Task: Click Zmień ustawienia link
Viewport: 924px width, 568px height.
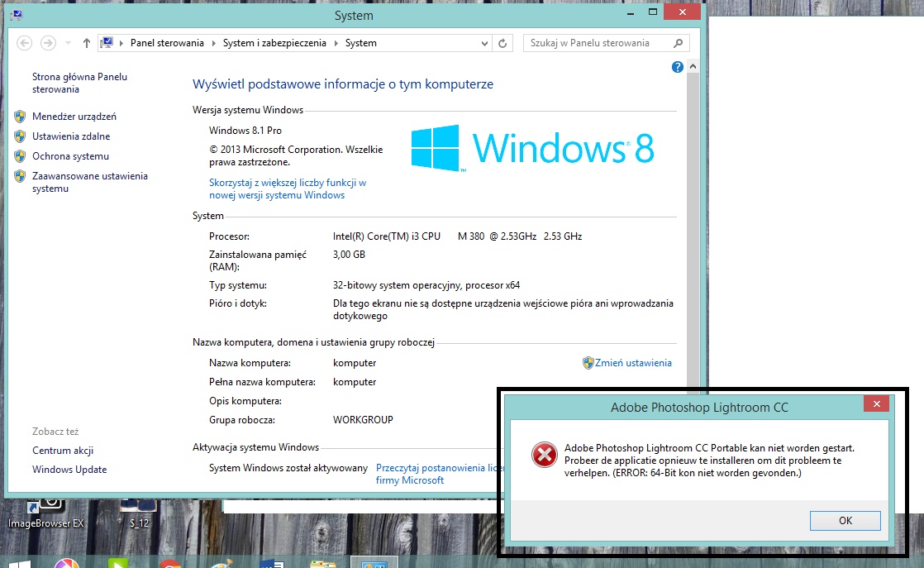Action: (x=633, y=363)
